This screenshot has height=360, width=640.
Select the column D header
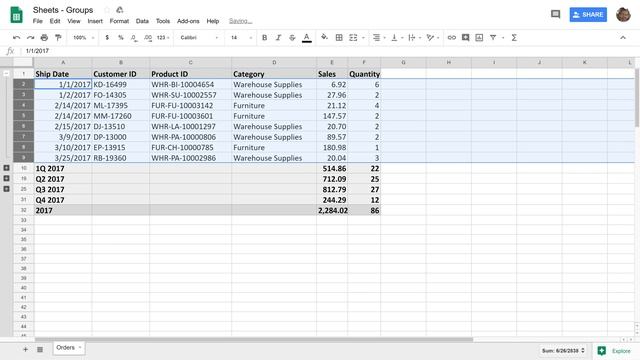(x=274, y=62)
